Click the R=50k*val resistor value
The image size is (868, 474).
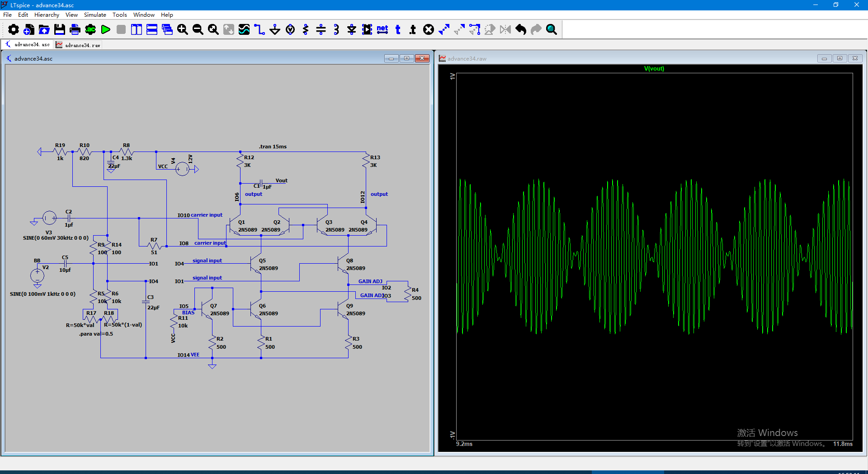[x=80, y=325]
